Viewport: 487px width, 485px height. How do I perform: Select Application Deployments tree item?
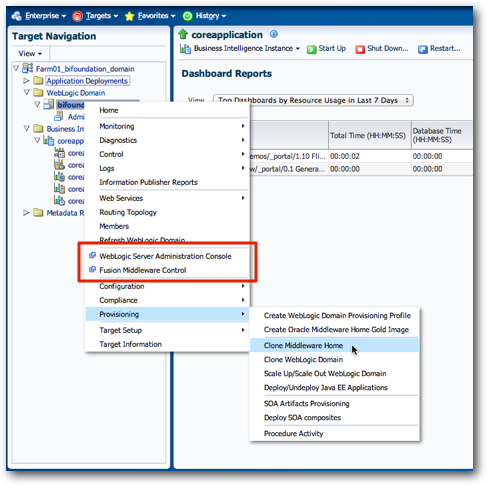tap(87, 81)
